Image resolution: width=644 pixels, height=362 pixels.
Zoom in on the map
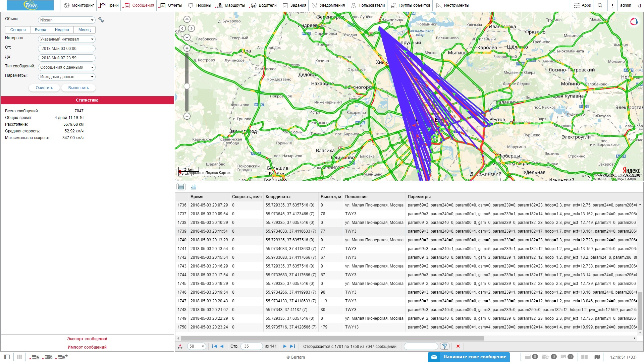(187, 48)
